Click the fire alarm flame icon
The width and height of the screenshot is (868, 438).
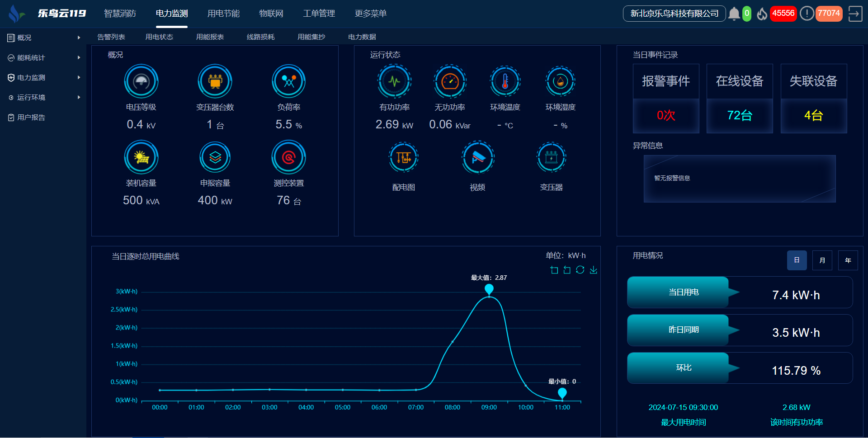762,14
